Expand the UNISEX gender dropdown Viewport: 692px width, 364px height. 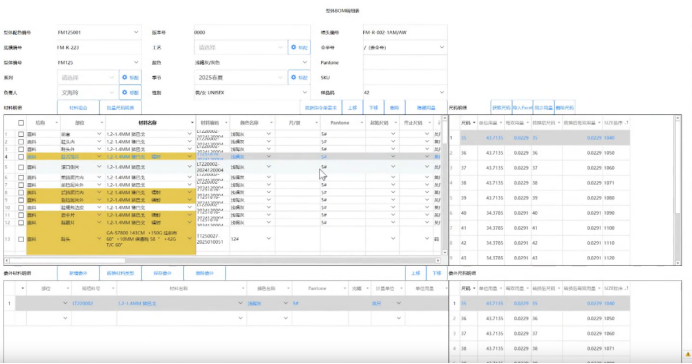pyautogui.click(x=305, y=93)
